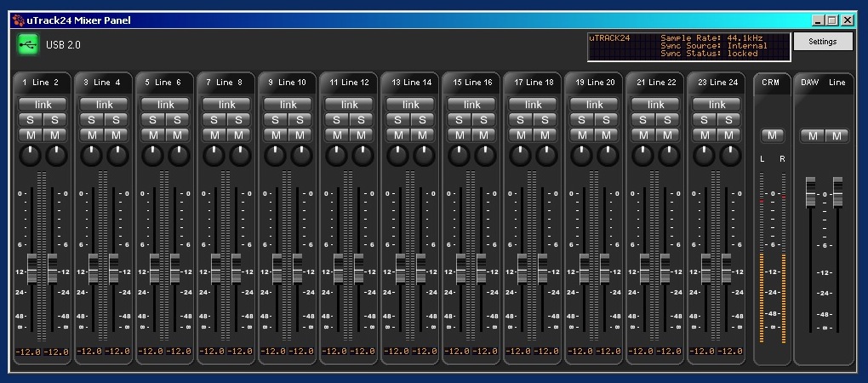Click the Line 9 fader handle

coord(277,268)
